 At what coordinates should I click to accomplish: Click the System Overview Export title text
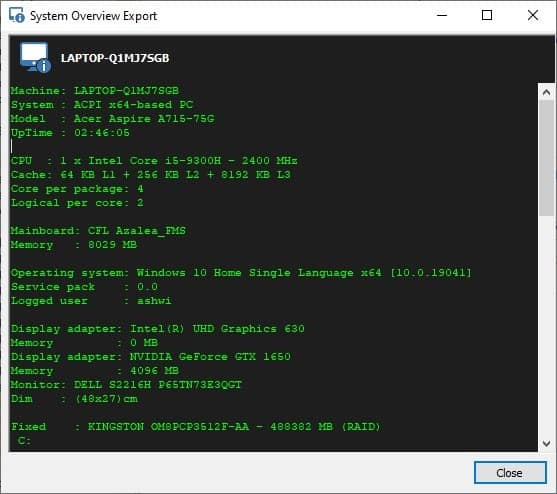pyautogui.click(x=93, y=16)
